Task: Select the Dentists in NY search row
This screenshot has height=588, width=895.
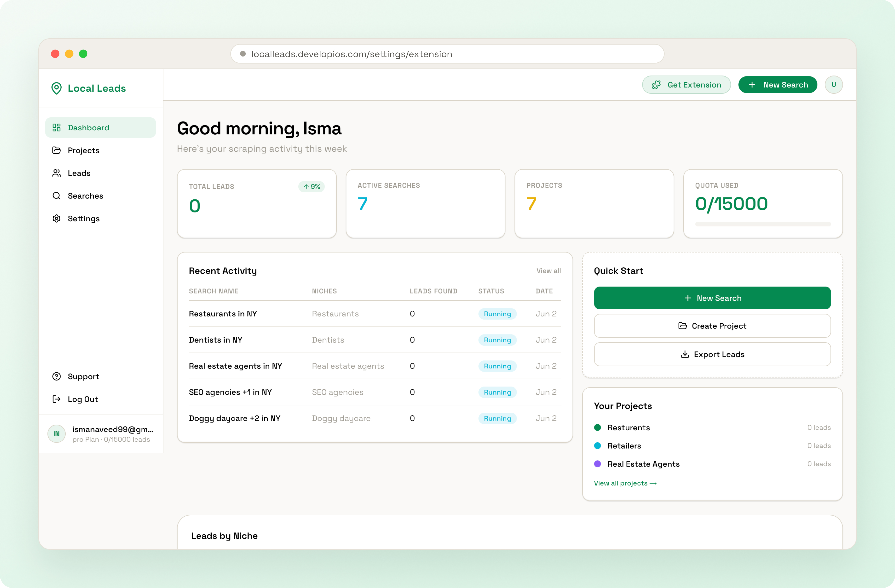Action: pos(375,340)
